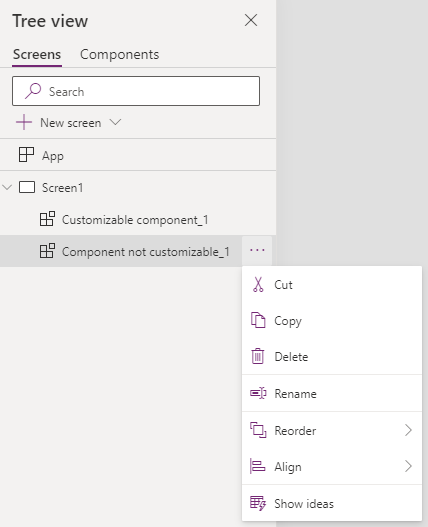
Task: Click the App grid icon
Action: [26, 155]
